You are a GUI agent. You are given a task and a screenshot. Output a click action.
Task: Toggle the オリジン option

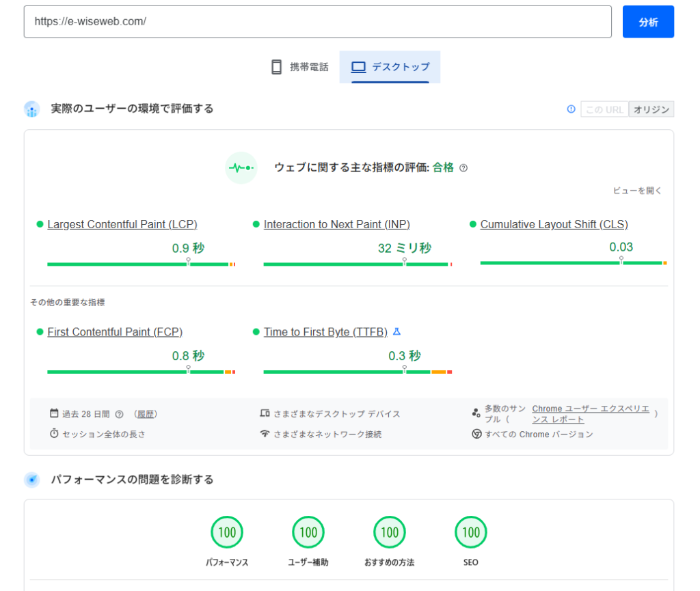pos(651,109)
